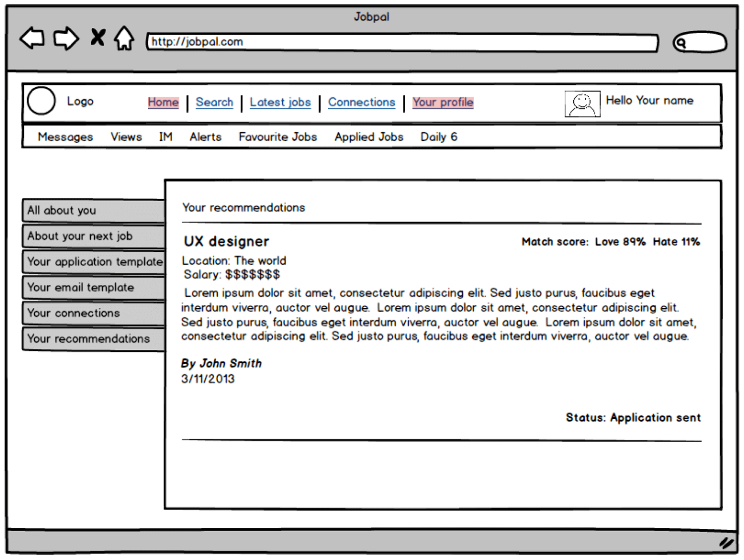The height and width of the screenshot is (560, 744).
Task: Click the Salary: $$$$$$$ line
Action: [x=232, y=275]
